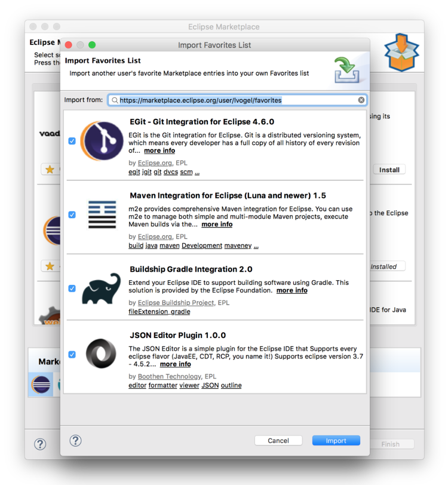This screenshot has width=448, height=485.
Task: Open Eclipse.org provider link under EGit
Action: (x=155, y=163)
